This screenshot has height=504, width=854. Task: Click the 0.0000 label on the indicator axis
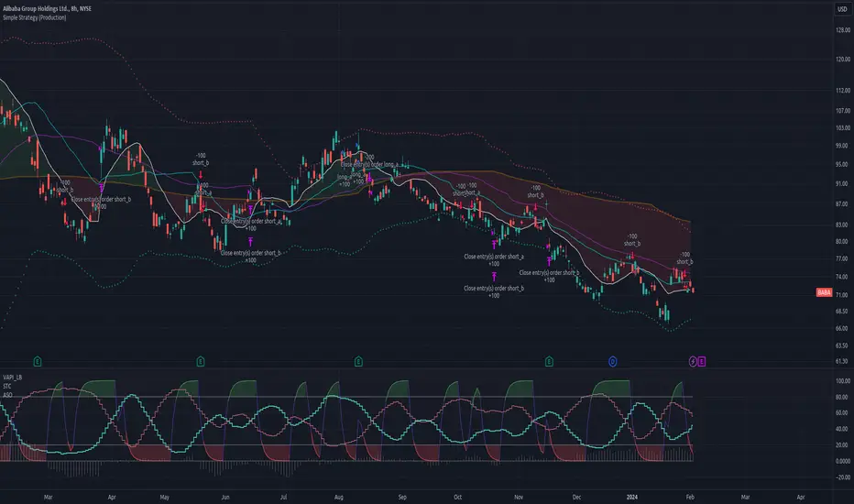click(843, 461)
